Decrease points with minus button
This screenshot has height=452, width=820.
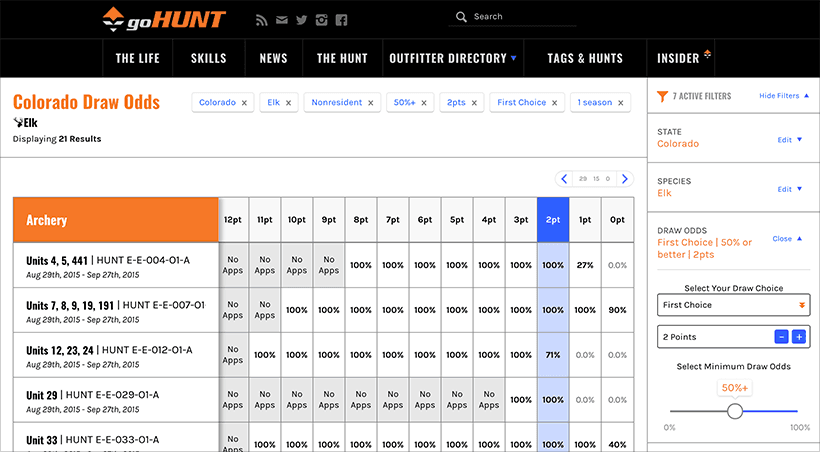coord(781,337)
